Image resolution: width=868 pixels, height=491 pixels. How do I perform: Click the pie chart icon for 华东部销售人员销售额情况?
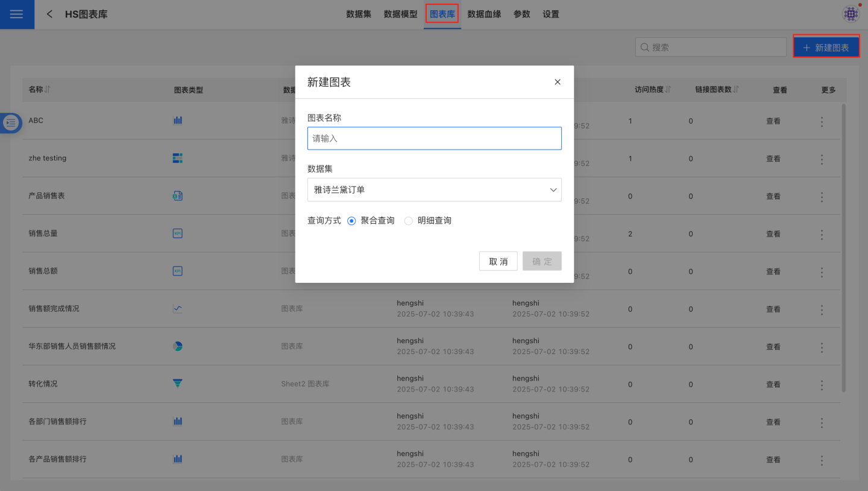178,346
